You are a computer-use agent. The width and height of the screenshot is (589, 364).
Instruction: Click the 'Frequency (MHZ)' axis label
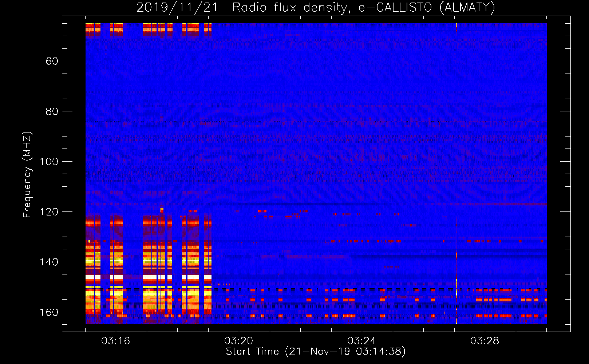coord(27,175)
